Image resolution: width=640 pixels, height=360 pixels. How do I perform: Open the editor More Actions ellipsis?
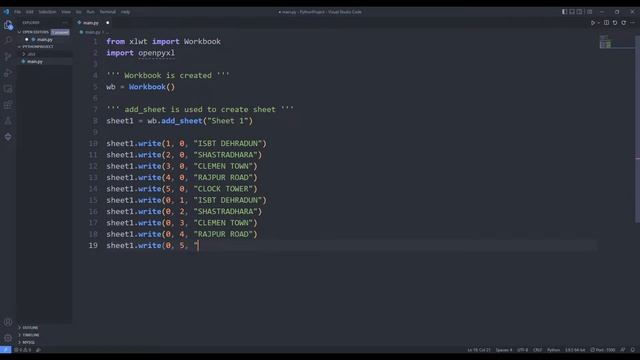click(633, 23)
